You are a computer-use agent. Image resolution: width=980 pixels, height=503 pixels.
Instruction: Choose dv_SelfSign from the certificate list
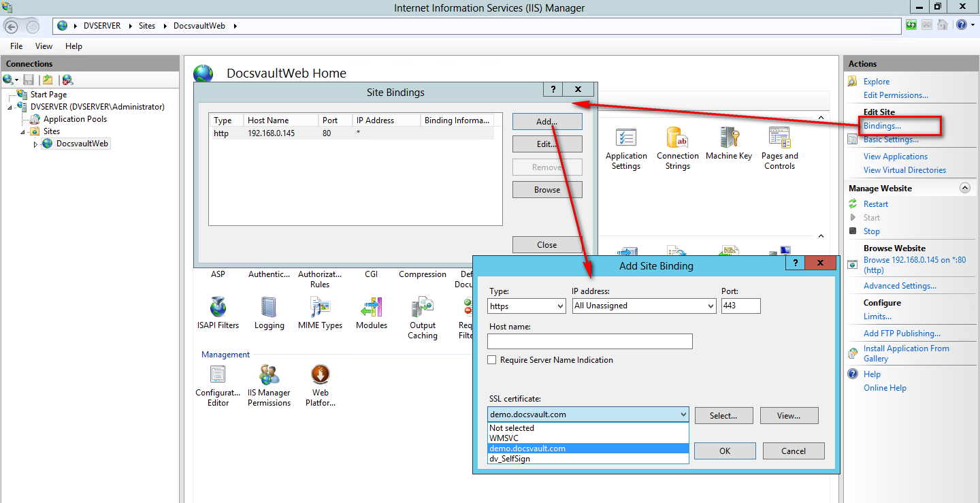click(x=510, y=459)
